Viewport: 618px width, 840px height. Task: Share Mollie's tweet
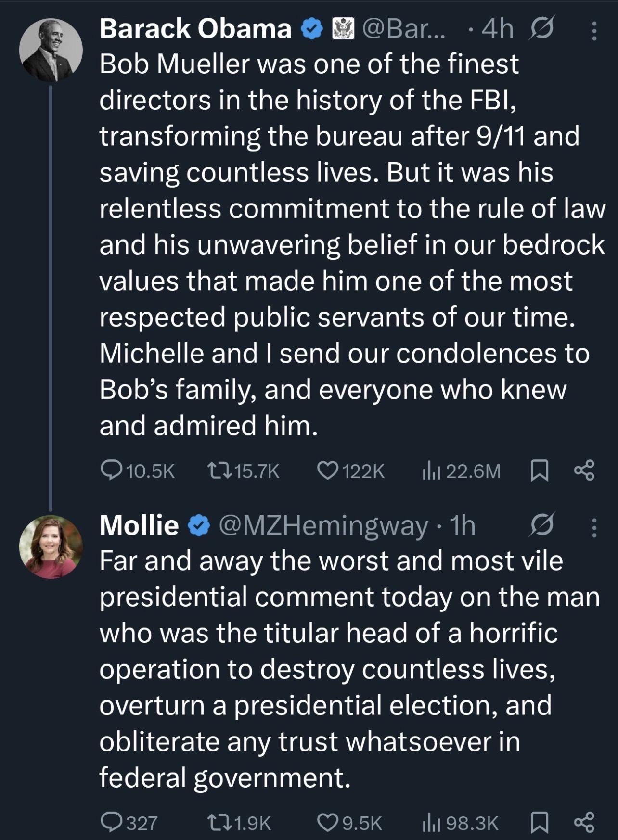coord(584,822)
